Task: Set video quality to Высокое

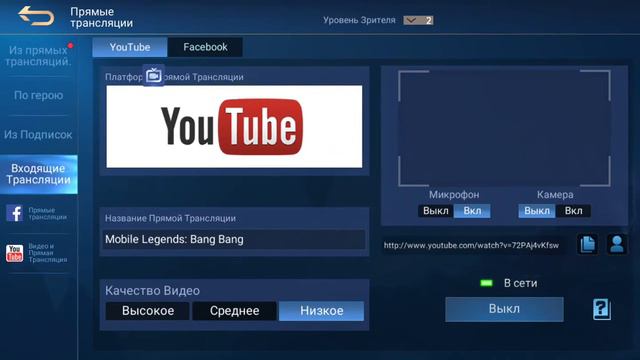Action: pos(148,311)
